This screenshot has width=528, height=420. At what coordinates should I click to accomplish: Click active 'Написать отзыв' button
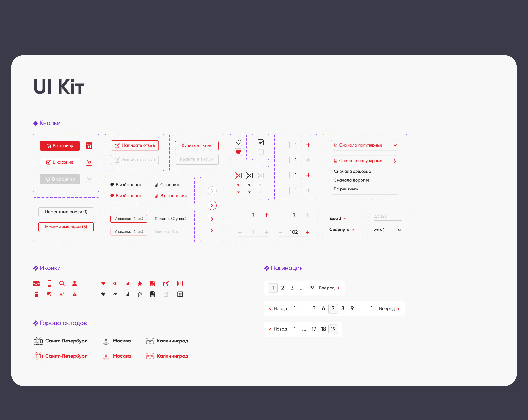point(135,145)
